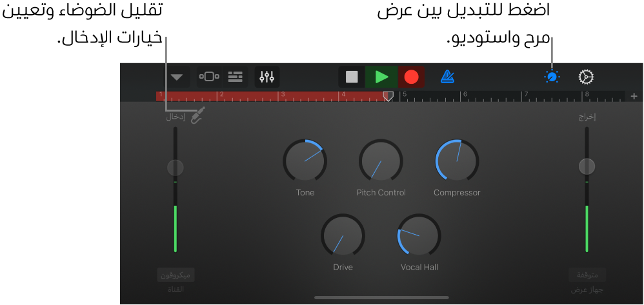Open the track controls mixer
This screenshot has width=644, height=305.
267,77
